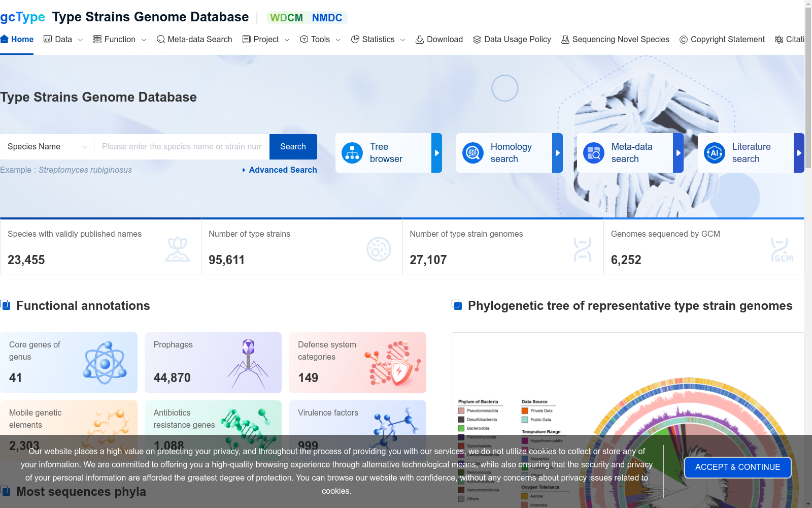812x508 pixels.
Task: Open the Project menu label
Action: pyautogui.click(x=266, y=39)
